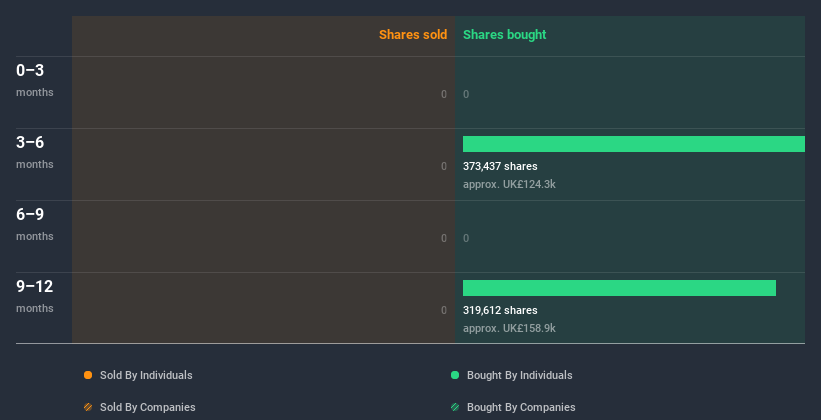Click shares sold zero in 6–9 months row
The image size is (821, 420).
click(444, 238)
